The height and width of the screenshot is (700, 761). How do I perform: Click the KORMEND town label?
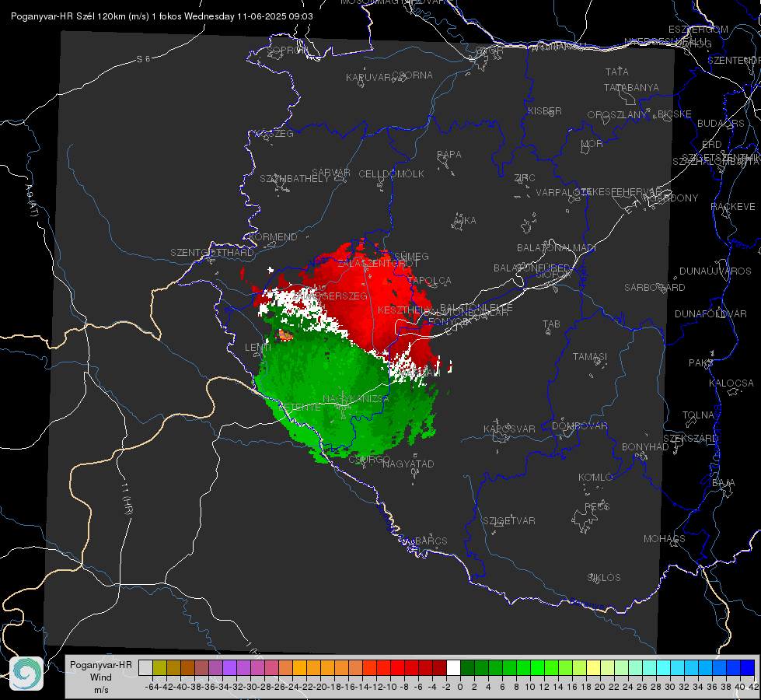tap(273, 237)
